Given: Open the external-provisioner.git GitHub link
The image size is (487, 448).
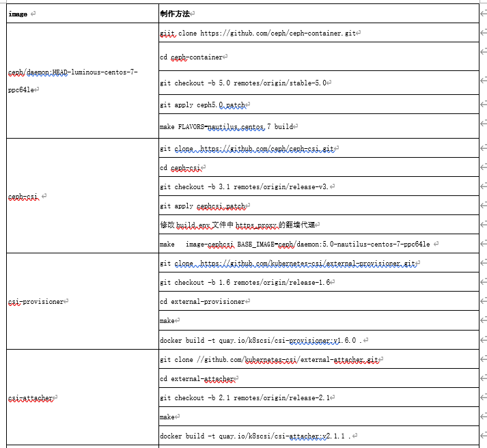Looking at the screenshot, I should tap(308, 264).
